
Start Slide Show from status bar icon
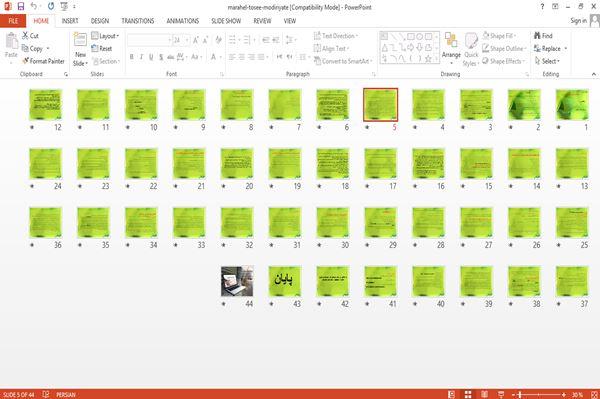tap(501, 394)
